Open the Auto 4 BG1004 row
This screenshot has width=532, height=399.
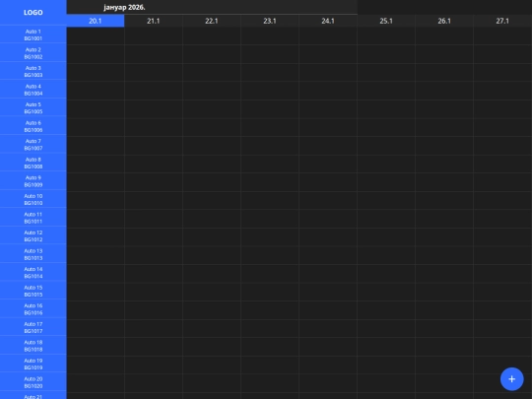point(33,90)
